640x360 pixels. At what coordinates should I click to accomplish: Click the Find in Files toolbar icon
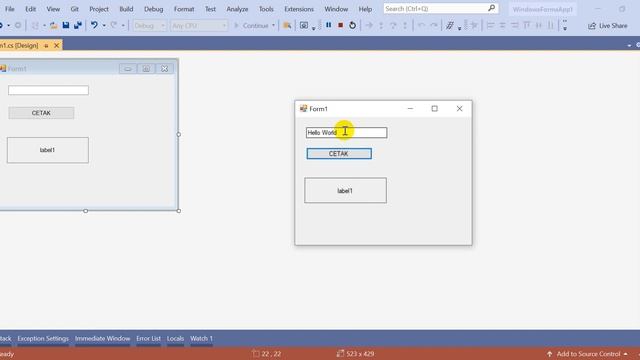tap(287, 25)
